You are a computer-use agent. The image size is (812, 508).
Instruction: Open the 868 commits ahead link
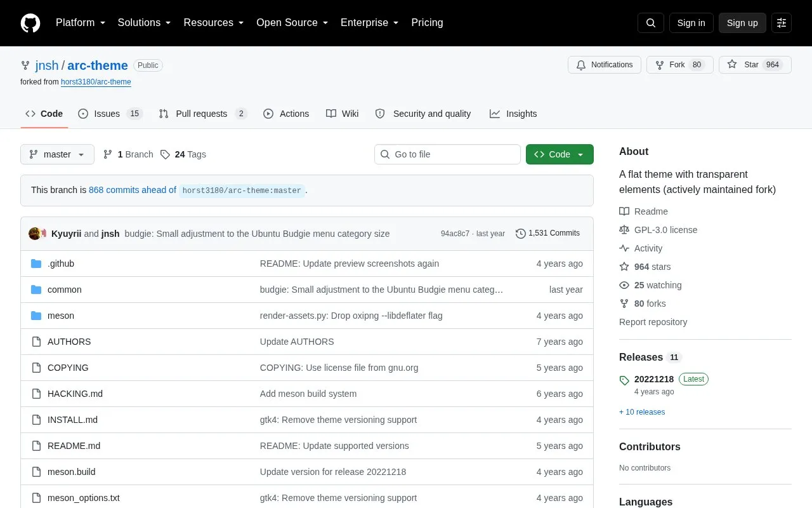pyautogui.click(x=133, y=190)
